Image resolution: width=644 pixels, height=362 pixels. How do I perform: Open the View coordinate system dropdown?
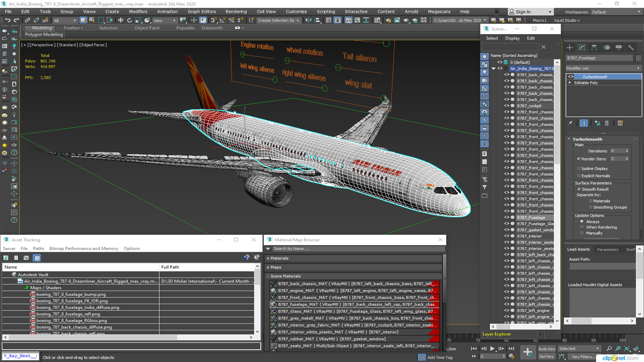tap(164, 20)
